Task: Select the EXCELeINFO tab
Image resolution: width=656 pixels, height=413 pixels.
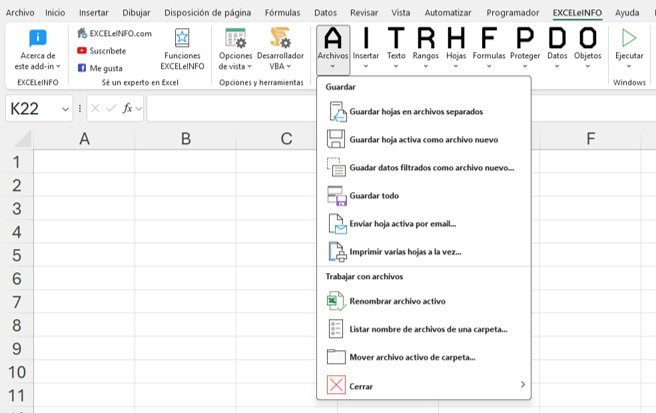Action: pos(577,13)
